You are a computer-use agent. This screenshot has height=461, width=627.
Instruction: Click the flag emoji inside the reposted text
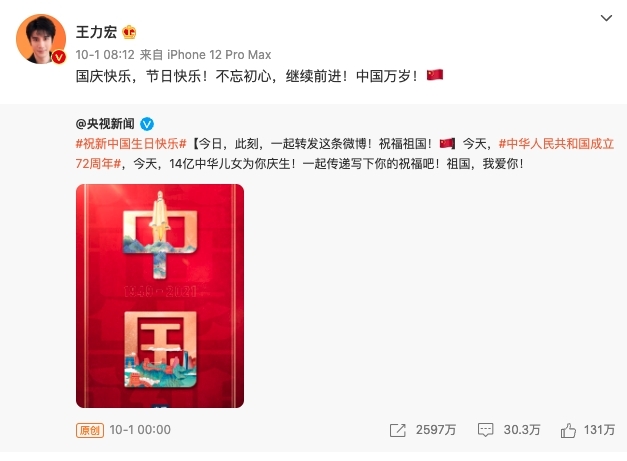pos(447,143)
